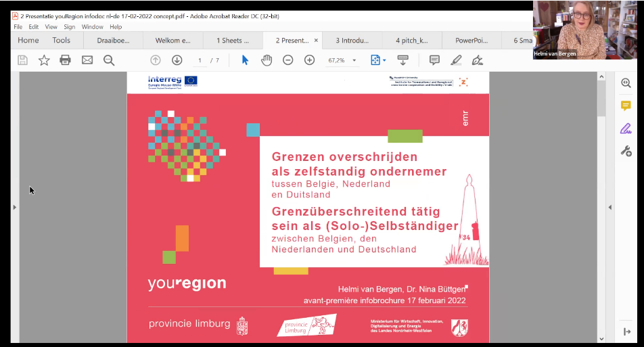Click Helmi van Bergen's webcam thumbnail
The width and height of the screenshot is (644, 347).
point(585,30)
